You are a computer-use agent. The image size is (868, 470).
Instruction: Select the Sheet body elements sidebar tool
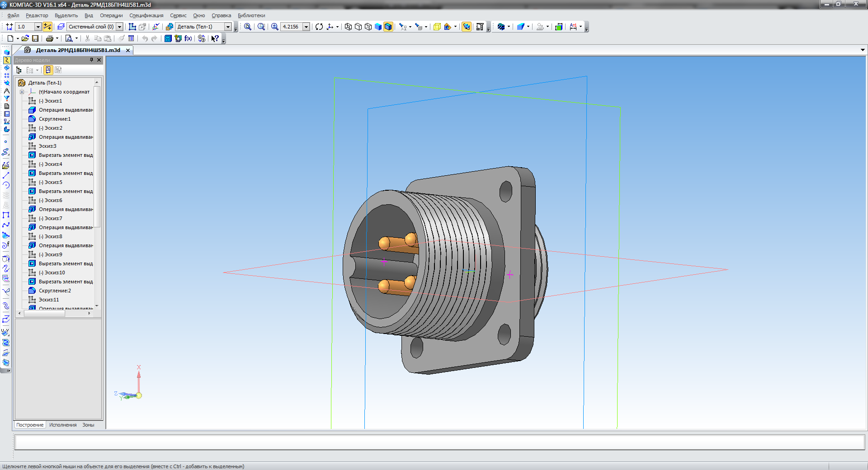tap(6, 129)
